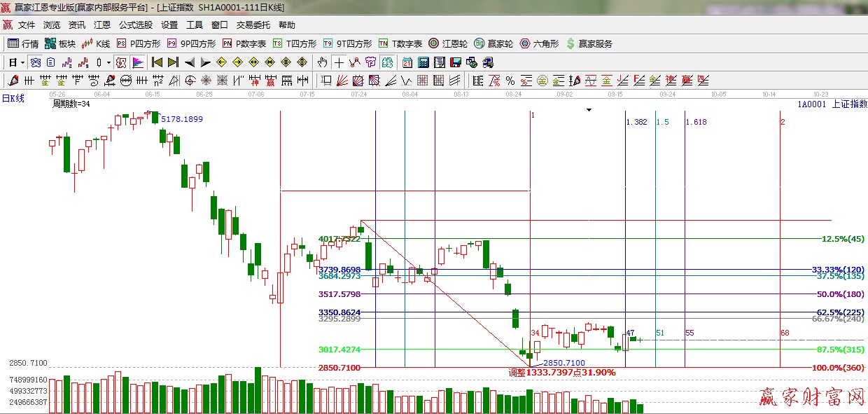This screenshot has width=868, height=414.
Task: Open the 江恩 menu
Action: [x=102, y=25]
